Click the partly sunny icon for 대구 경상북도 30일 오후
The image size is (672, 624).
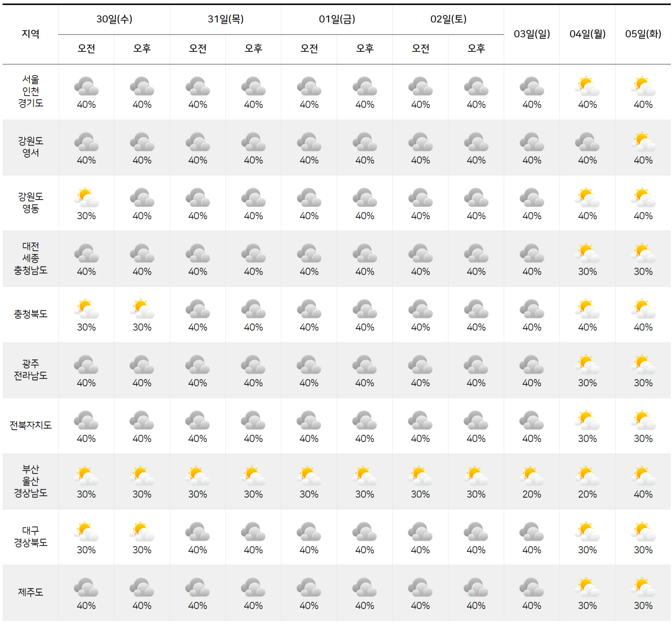point(142,532)
